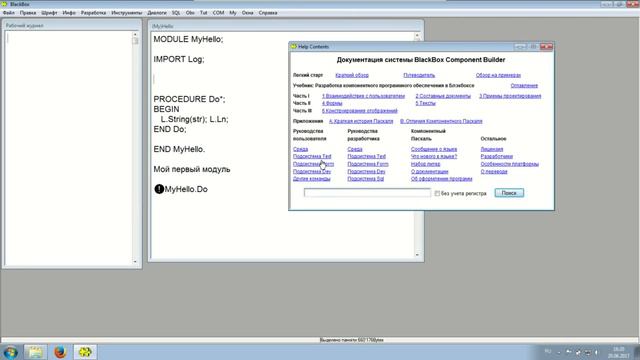The image size is (640, 360).
Task: Open 'Что нового в языке?' link
Action: pos(434,156)
